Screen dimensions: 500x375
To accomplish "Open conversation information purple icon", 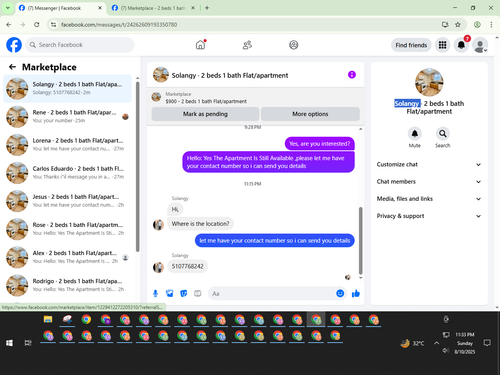I will 352,75.
